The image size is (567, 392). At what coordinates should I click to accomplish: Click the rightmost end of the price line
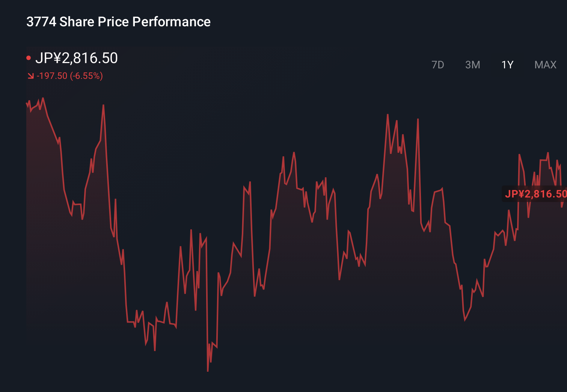point(562,207)
